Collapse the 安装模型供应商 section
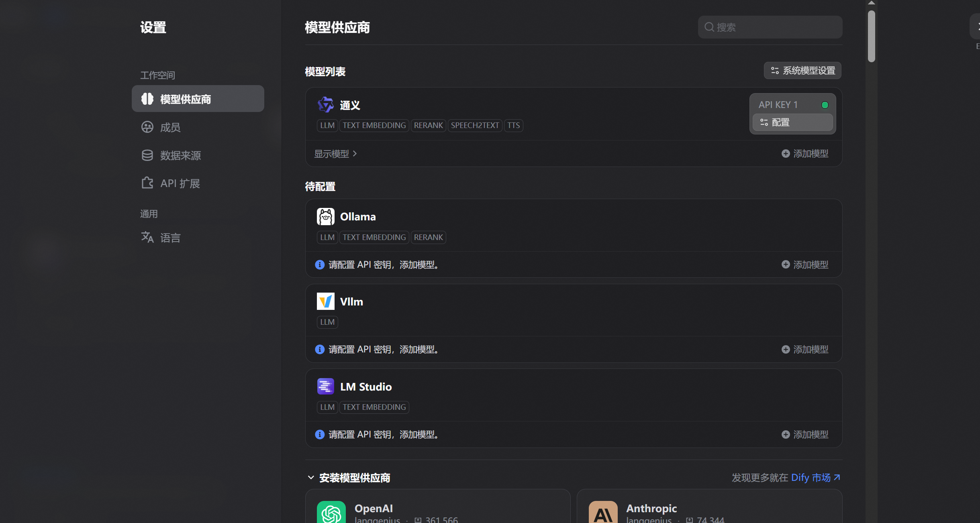The height and width of the screenshot is (523, 980). point(311,478)
